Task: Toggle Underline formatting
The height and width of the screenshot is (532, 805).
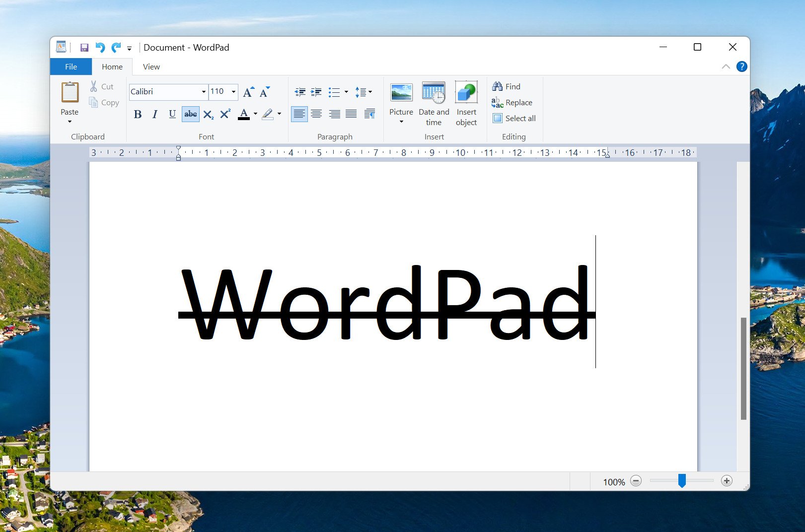Action: coord(172,114)
